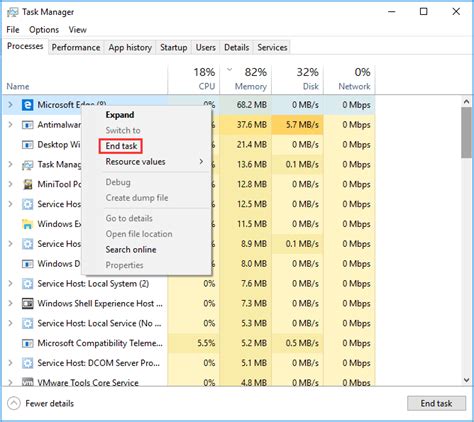Expand the Microsoft Edge process group
474x422 pixels.
[x=10, y=105]
